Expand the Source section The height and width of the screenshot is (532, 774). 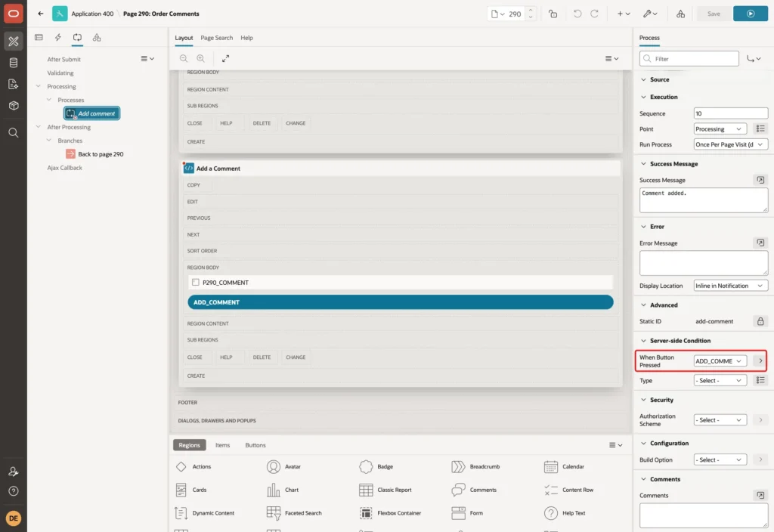[643, 79]
